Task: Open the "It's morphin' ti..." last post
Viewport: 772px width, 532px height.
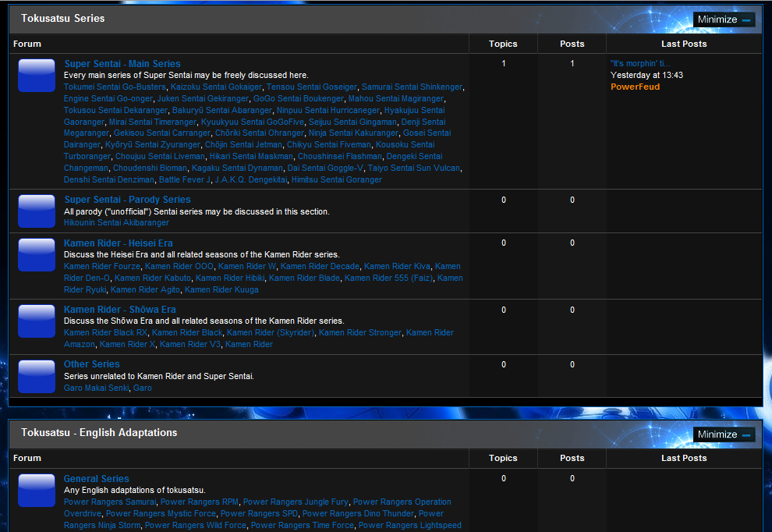Action: [x=640, y=63]
